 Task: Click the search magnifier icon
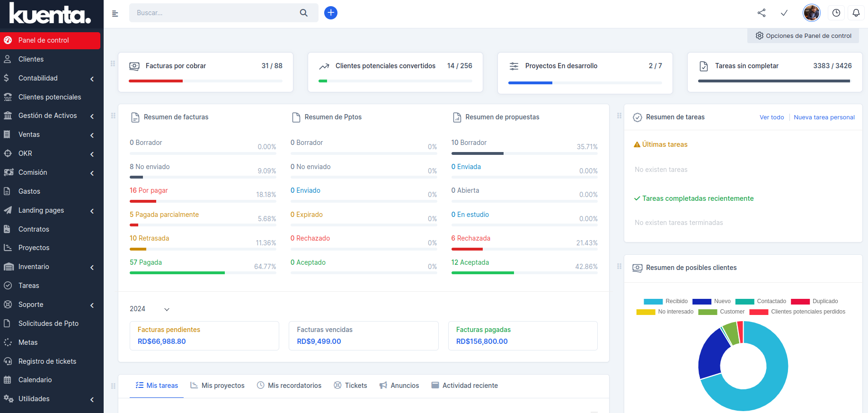click(304, 13)
